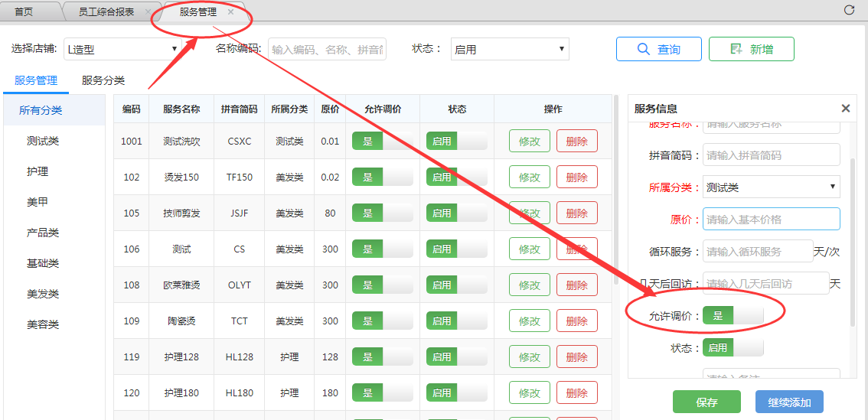Open the 状态 filter dropdown showing 启用
This screenshot has width=868, height=420.
(x=510, y=49)
